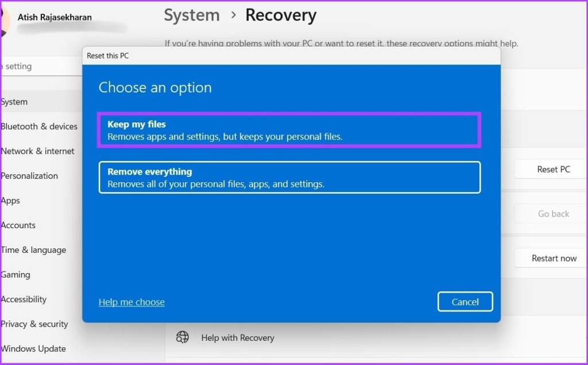Select Gaming in sidebar
The image size is (588, 365).
(16, 275)
